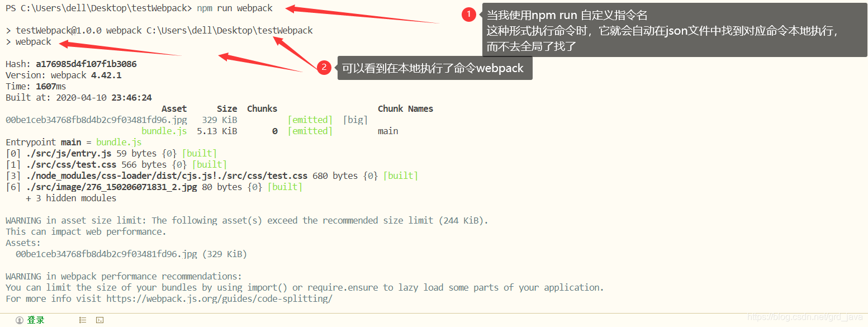The height and width of the screenshot is (327, 868).
Task: Click 'This can impact web performance.' line
Action: 86,231
